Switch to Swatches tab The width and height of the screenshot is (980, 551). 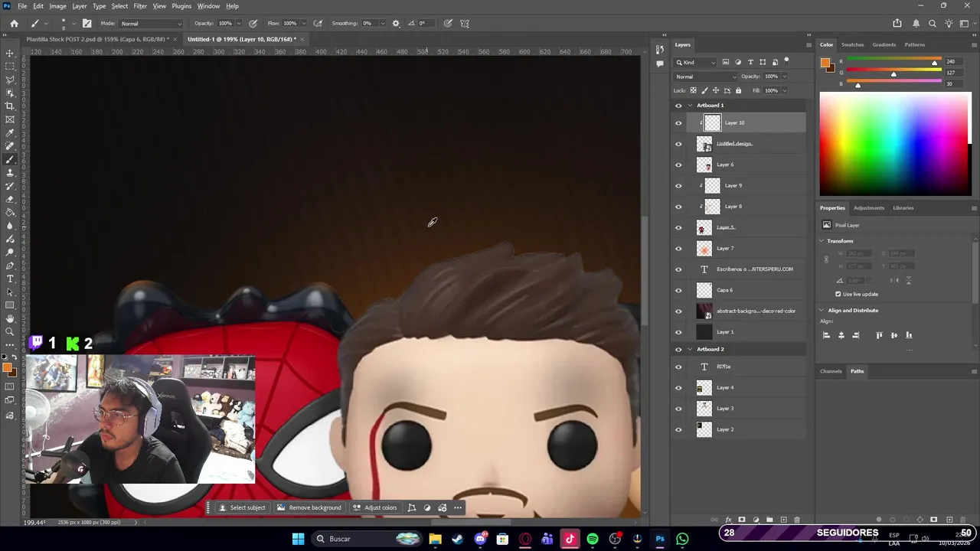pyautogui.click(x=852, y=45)
